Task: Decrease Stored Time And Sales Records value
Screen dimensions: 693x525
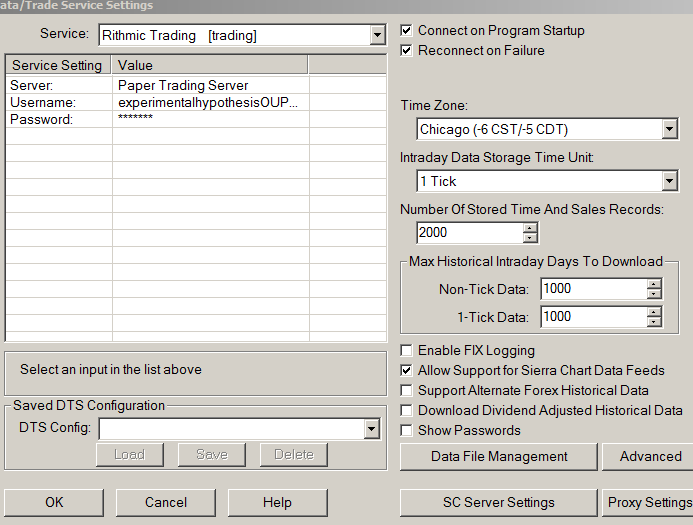Action: [x=529, y=238]
